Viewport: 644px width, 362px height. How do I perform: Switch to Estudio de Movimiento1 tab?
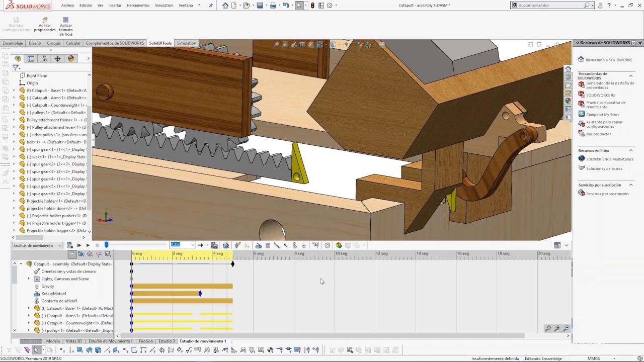click(x=110, y=341)
